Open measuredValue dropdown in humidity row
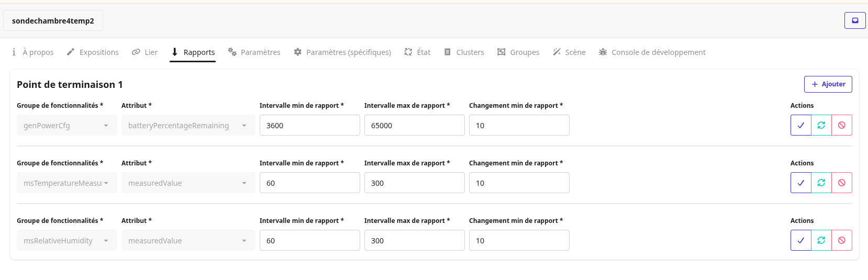 coord(188,240)
